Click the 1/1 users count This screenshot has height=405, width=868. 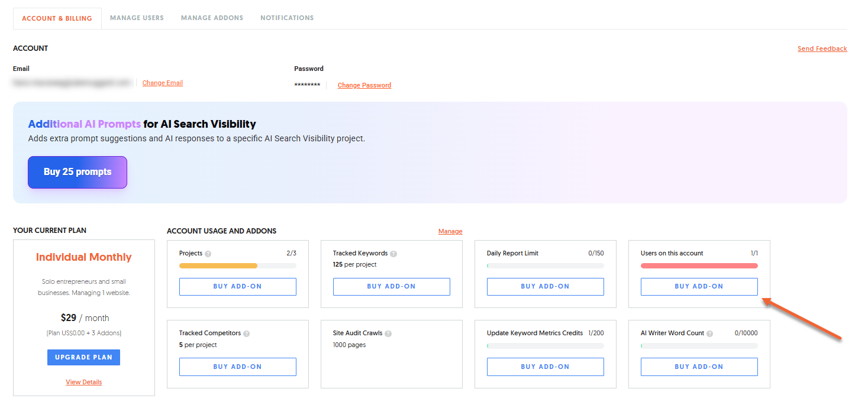(x=754, y=253)
